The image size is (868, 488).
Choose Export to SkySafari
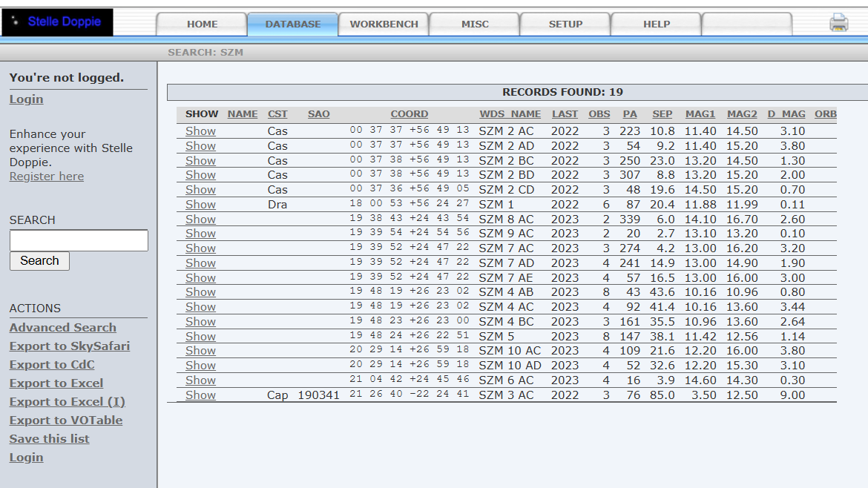click(70, 346)
